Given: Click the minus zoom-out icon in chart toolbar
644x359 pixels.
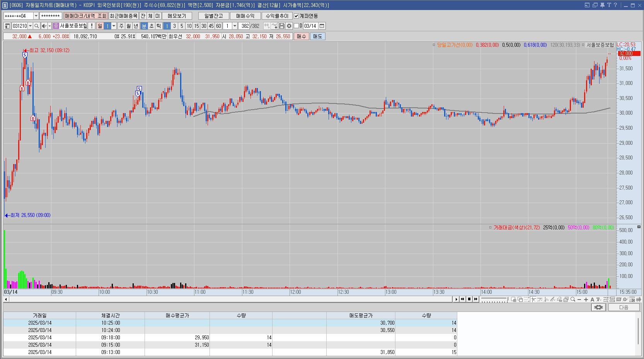Looking at the screenshot, I should tap(579, 300).
